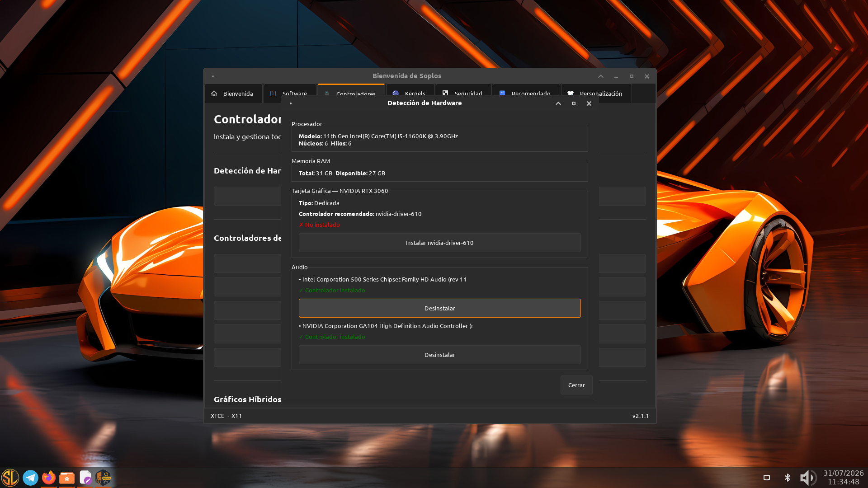
Task: Click 'NVIDIA Corporation GA104 High Definition Audio Controller' entry
Action: 386,326
